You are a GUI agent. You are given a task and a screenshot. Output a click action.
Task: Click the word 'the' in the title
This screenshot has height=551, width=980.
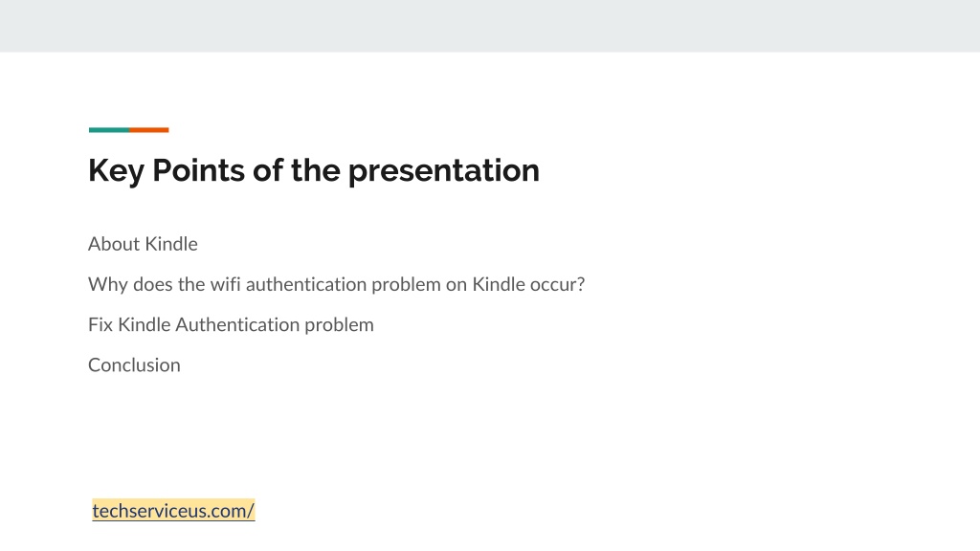tap(316, 170)
